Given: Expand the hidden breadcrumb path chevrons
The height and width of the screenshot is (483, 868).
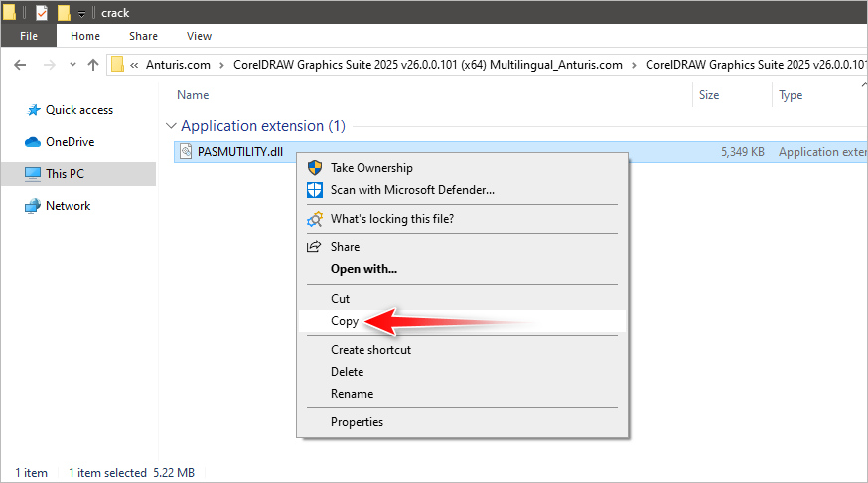Looking at the screenshot, I should [x=134, y=65].
